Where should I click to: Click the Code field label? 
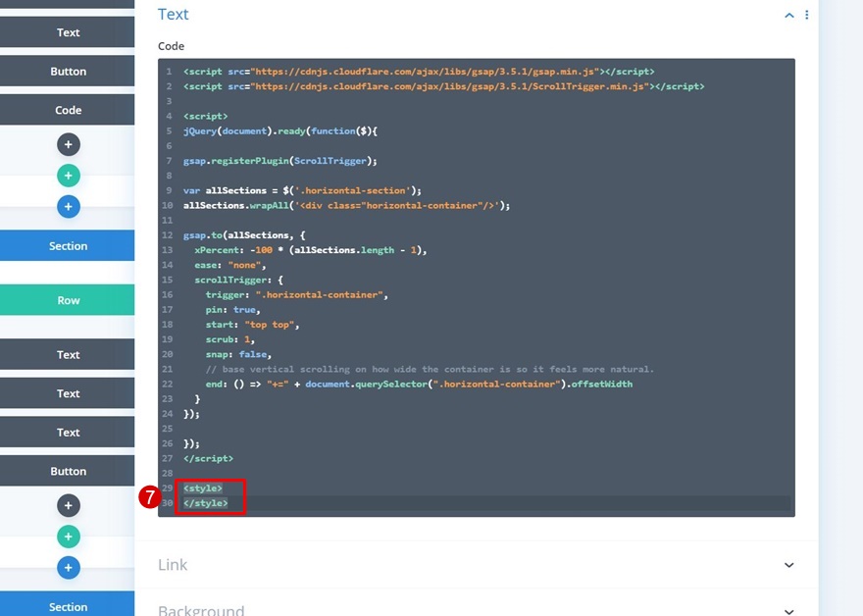point(172,46)
